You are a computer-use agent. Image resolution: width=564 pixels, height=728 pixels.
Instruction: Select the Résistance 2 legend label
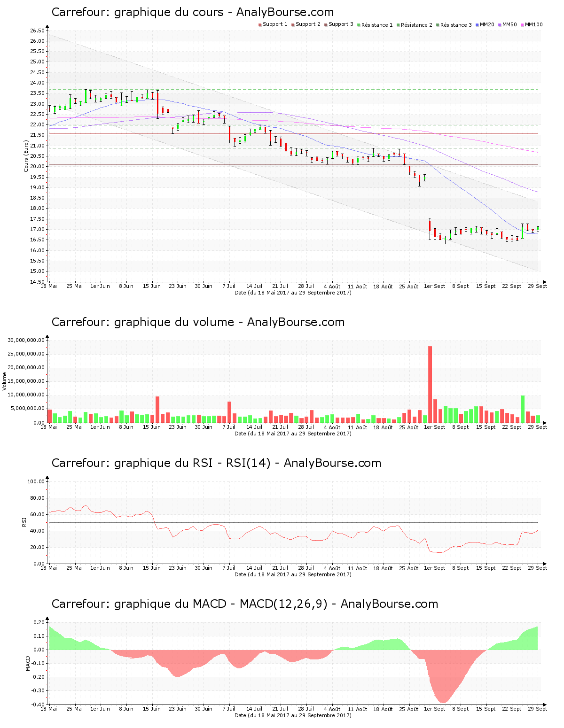tap(416, 25)
